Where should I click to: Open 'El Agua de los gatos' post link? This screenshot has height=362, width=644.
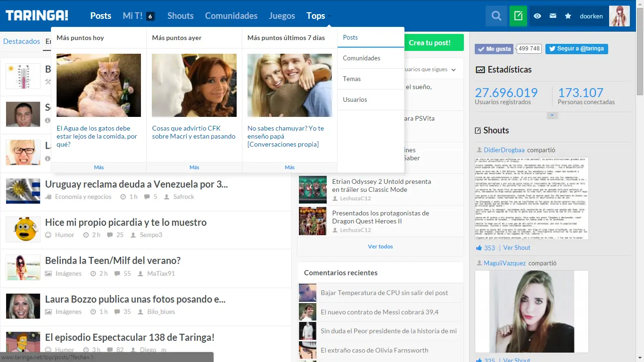[x=97, y=136]
